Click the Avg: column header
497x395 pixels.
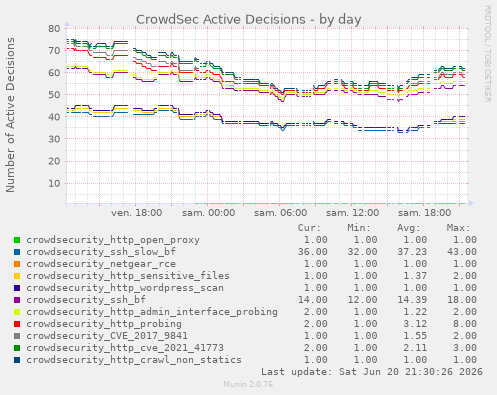point(409,228)
